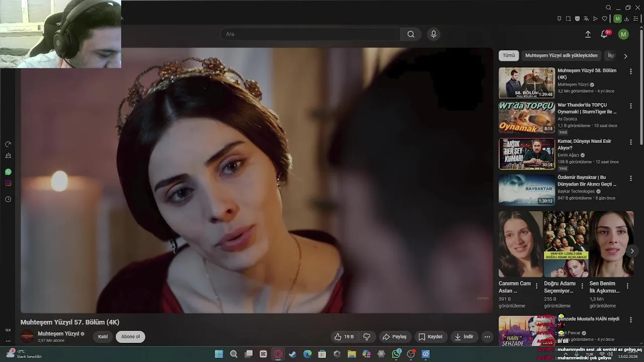Image resolution: width=644 pixels, height=362 pixels.
Task: Open Microsoft Edge from taskbar
Action: pos(307,354)
